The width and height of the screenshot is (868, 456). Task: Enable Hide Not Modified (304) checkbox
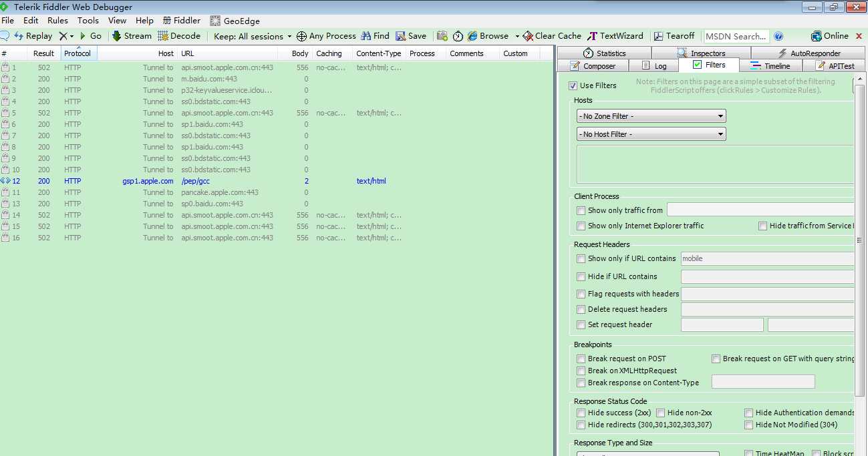[749, 425]
